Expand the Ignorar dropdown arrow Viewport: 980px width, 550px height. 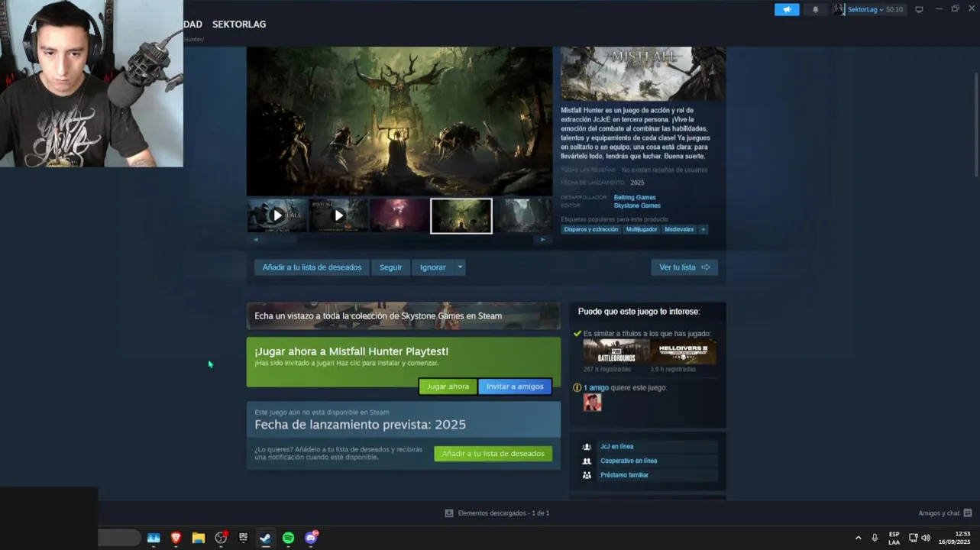pos(460,267)
